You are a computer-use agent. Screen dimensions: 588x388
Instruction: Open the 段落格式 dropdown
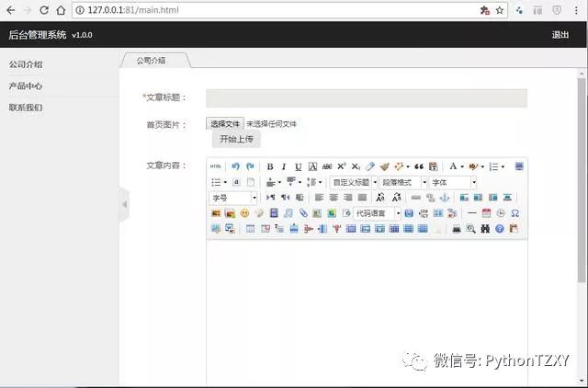[403, 182]
